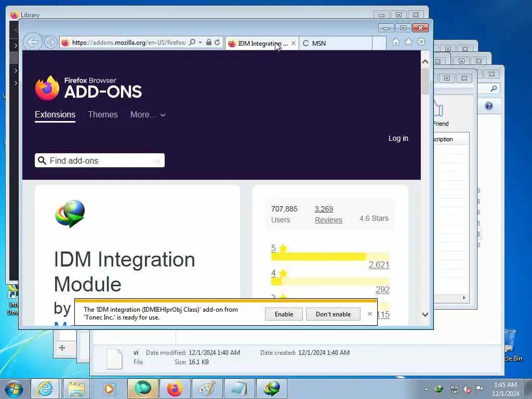Click the 5-star rating bar
532x399 pixels.
[x=330, y=257]
